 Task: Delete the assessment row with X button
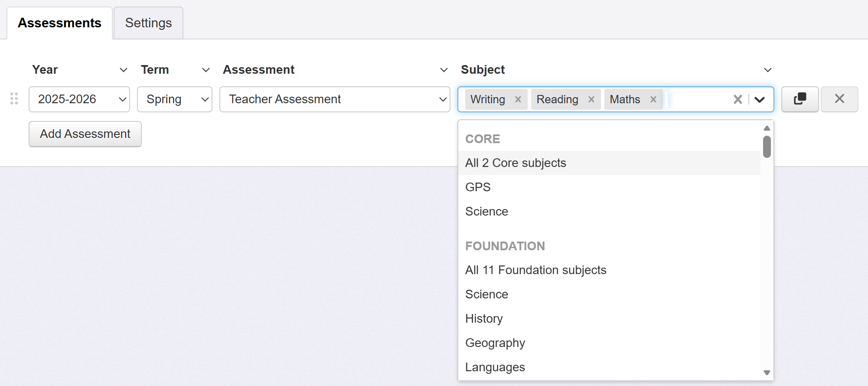point(839,99)
